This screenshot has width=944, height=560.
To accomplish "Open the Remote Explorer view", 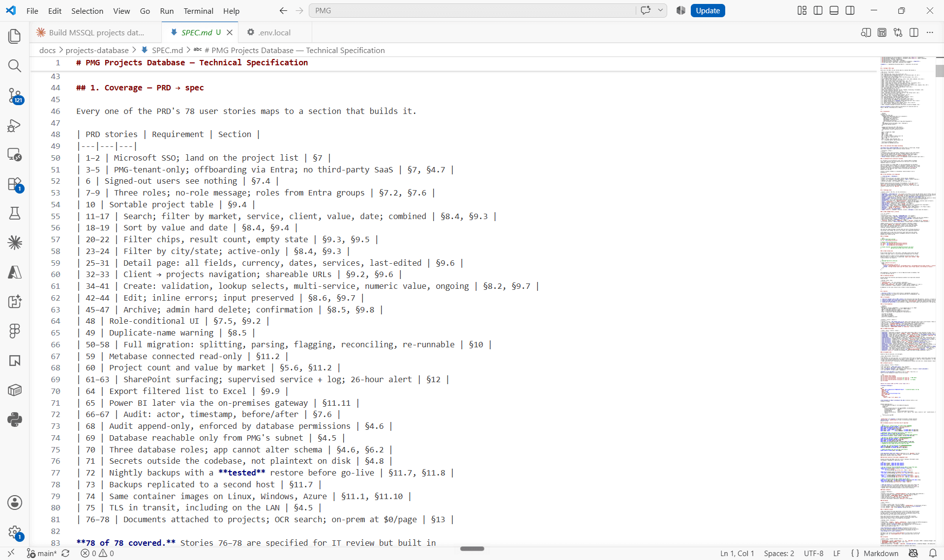I will 15,154.
